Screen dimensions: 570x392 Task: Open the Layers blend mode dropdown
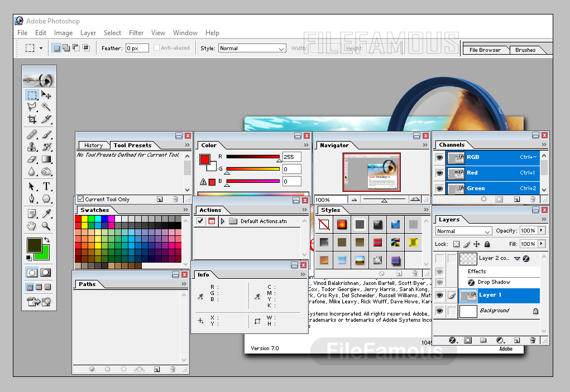pyautogui.click(x=463, y=231)
